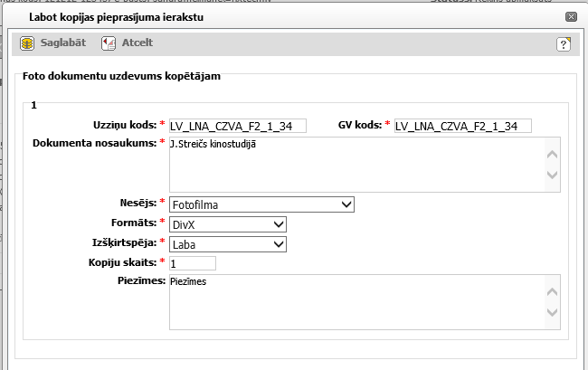Click down arrow in Piezīmes scrollbar
The width and height of the screenshot is (588, 370).
coord(553,313)
